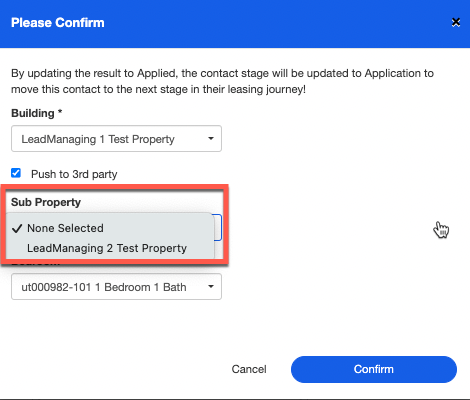Click the Building dropdown caret arrow
Viewport: 470px width, 400px height.
(211, 138)
